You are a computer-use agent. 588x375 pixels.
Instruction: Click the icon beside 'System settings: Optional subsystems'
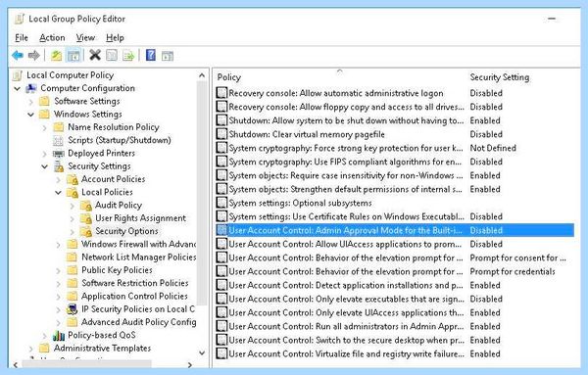point(221,203)
